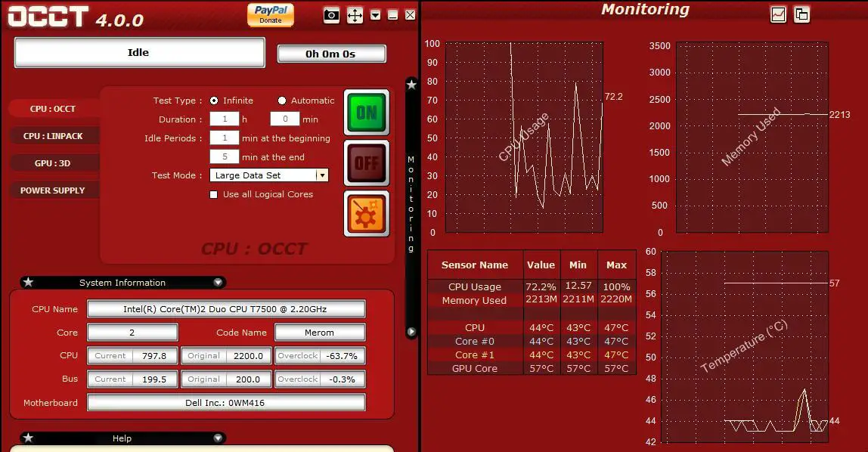Switch to the CPU : LINPACK tab
This screenshot has width=868, height=452.
(53, 136)
